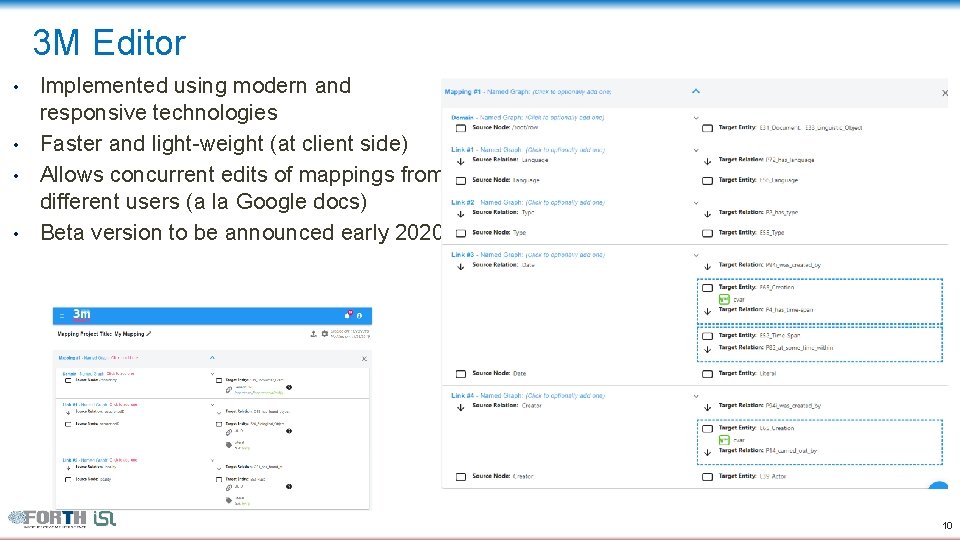
Task: Expand the Link #4 row chevron
Action: point(696,396)
